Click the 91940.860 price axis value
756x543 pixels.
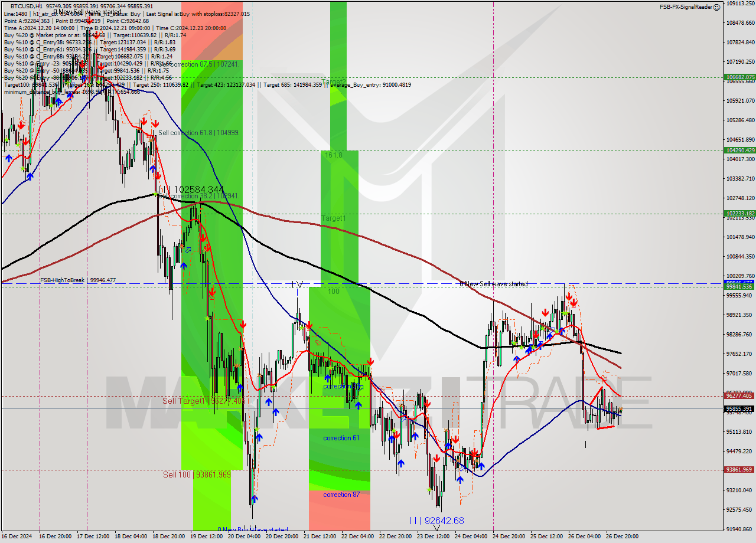(740, 529)
